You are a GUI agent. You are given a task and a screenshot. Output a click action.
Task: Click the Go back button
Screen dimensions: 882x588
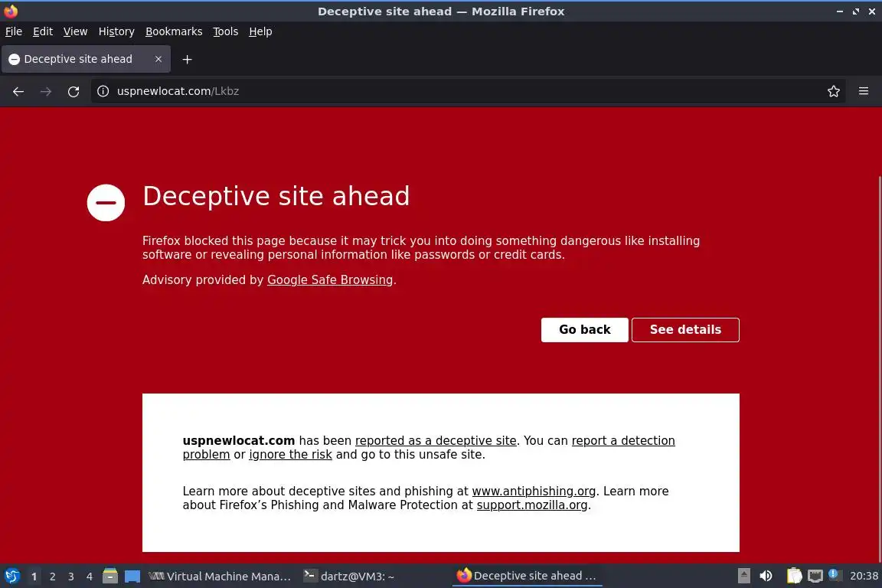[584, 330]
